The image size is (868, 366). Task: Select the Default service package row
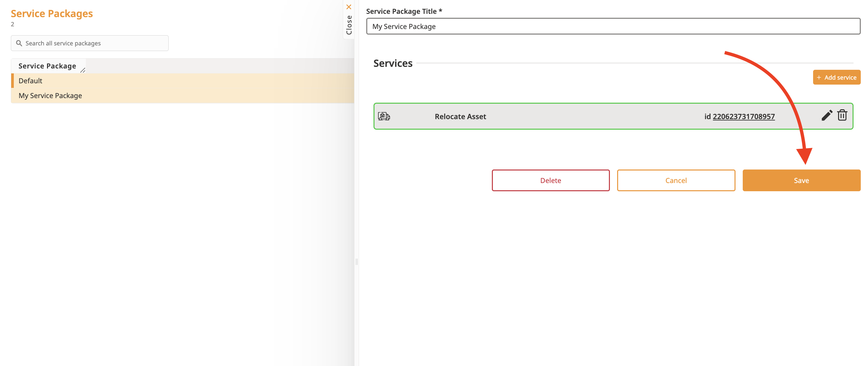pyautogui.click(x=30, y=81)
